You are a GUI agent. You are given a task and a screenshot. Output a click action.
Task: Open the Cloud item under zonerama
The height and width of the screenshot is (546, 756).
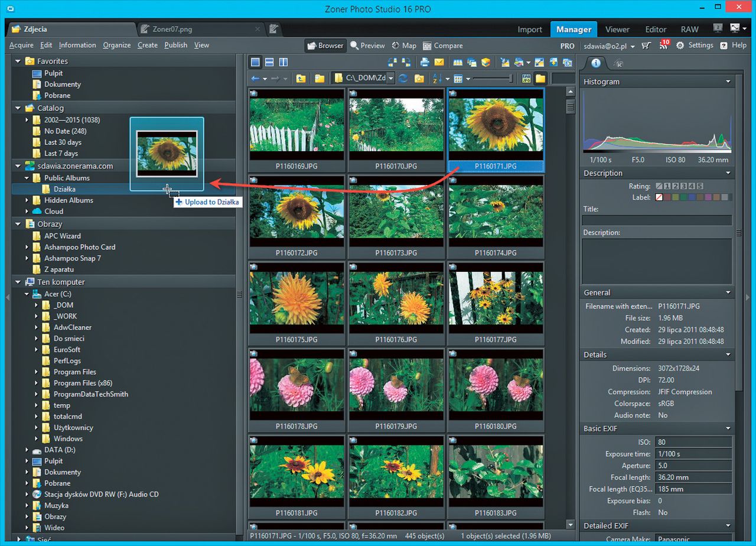[54, 211]
